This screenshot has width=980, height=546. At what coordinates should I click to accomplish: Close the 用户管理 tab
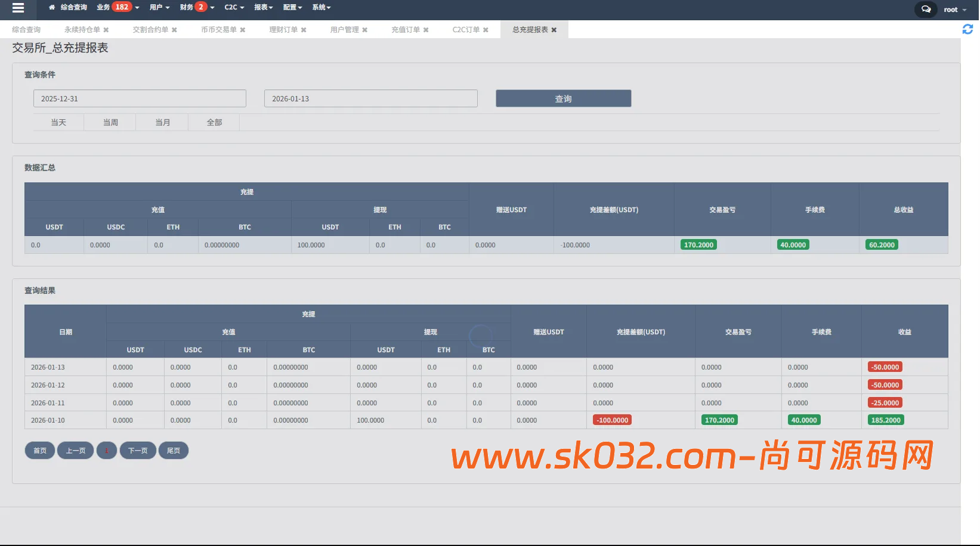pos(366,29)
